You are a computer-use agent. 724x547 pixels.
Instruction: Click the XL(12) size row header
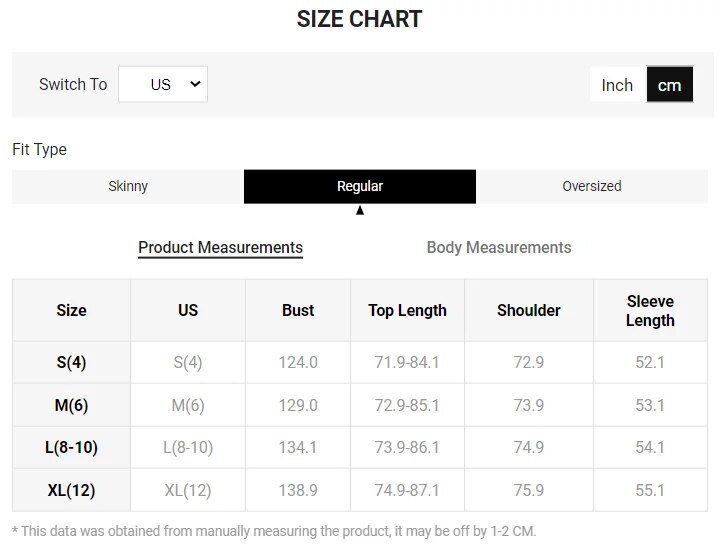click(72, 490)
